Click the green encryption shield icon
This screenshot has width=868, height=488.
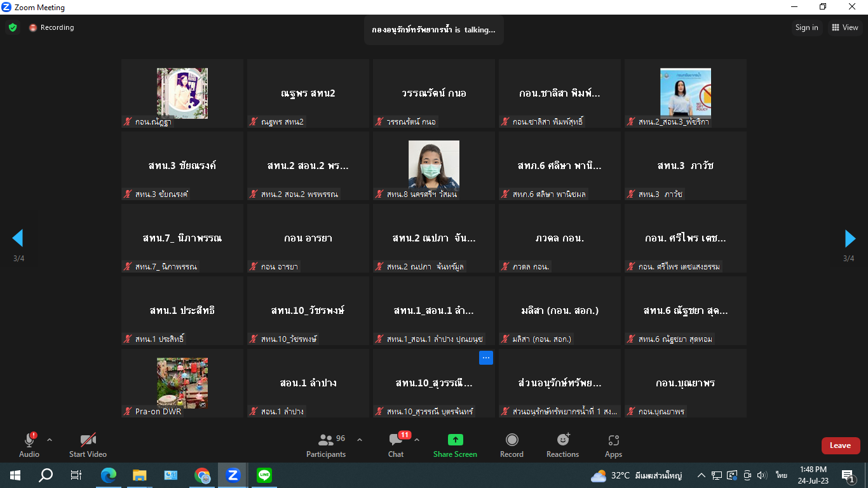coord(13,27)
